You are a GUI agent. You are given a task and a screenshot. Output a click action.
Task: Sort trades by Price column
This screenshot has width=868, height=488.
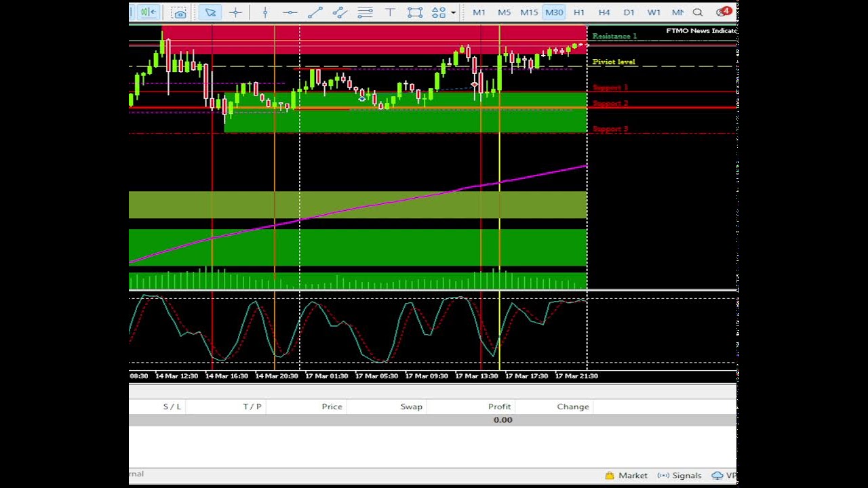pos(332,407)
